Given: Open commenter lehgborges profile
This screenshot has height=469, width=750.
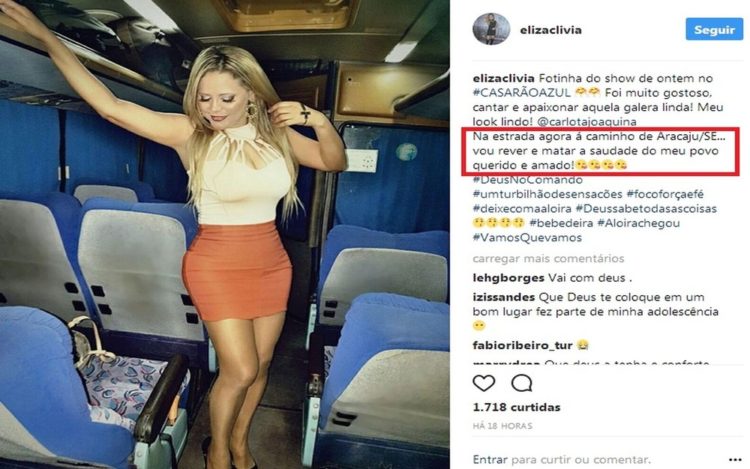Looking at the screenshot, I should tap(508, 278).
